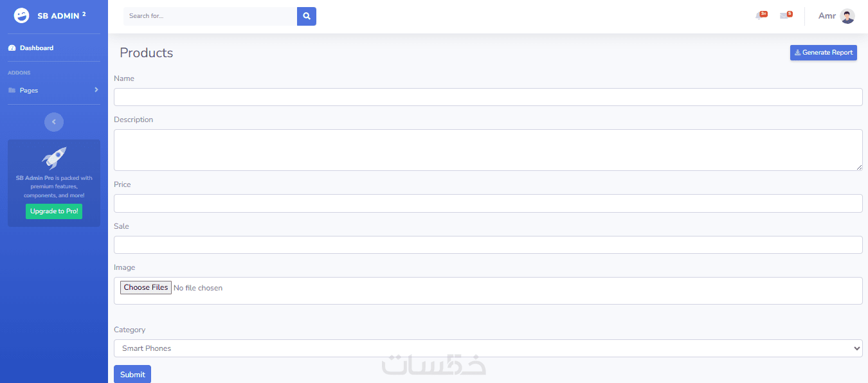The image size is (868, 383).
Task: Click the Dashboard gauge icon
Action: tap(12, 48)
